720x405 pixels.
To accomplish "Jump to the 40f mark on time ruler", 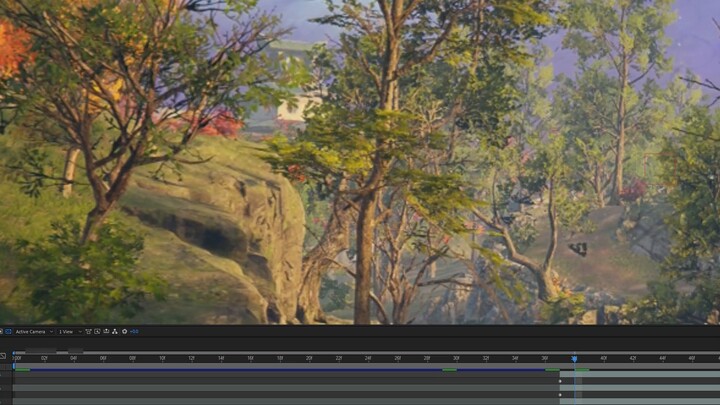I will 603,358.
